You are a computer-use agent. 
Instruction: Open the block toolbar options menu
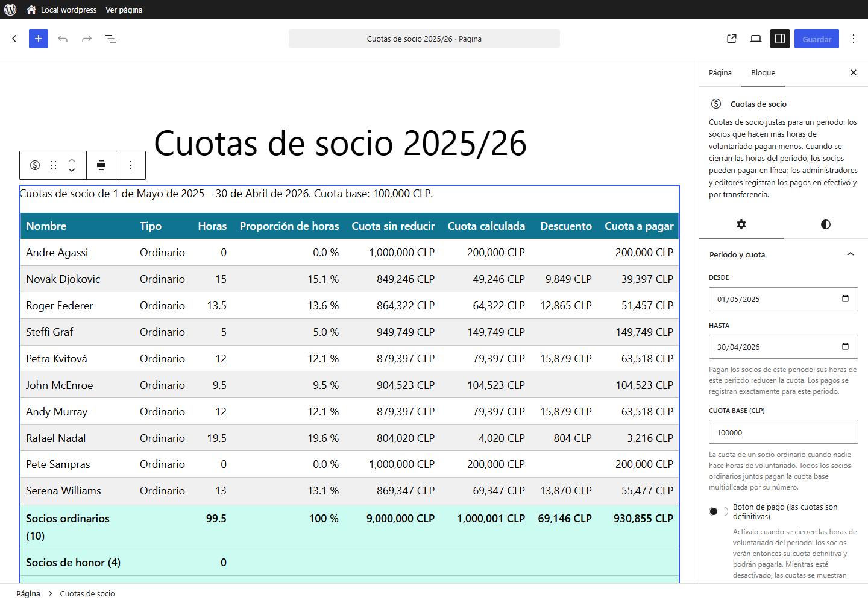[131, 165]
